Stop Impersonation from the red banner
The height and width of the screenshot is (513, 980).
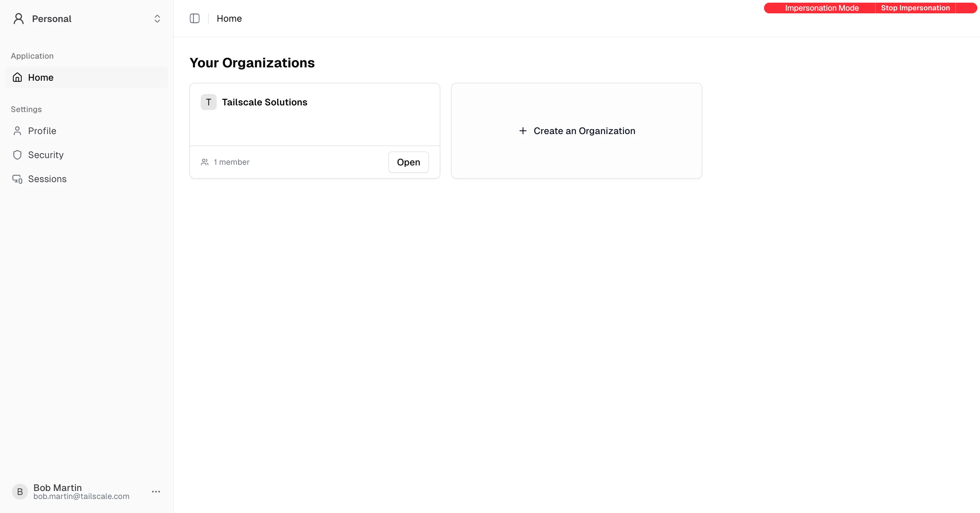point(915,8)
